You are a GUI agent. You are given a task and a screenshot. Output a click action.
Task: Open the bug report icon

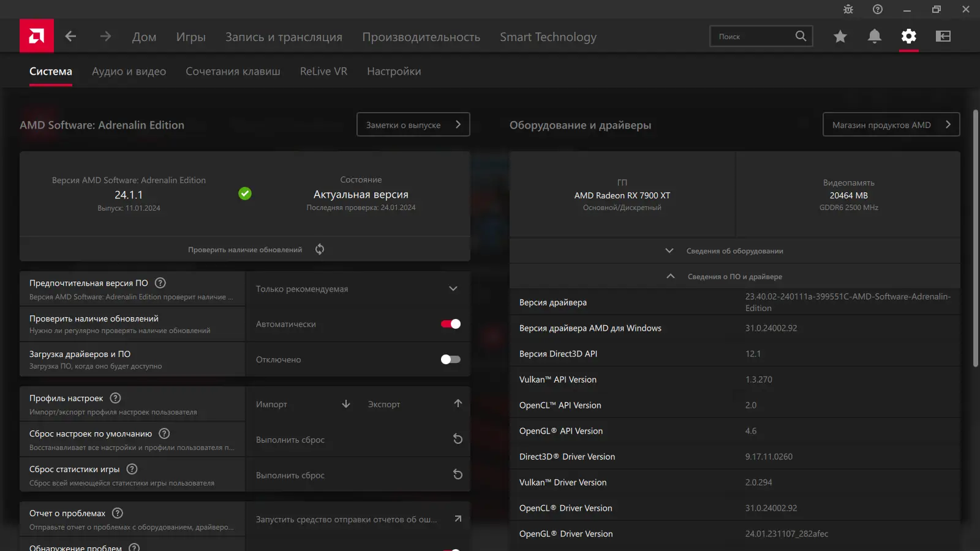(848, 9)
